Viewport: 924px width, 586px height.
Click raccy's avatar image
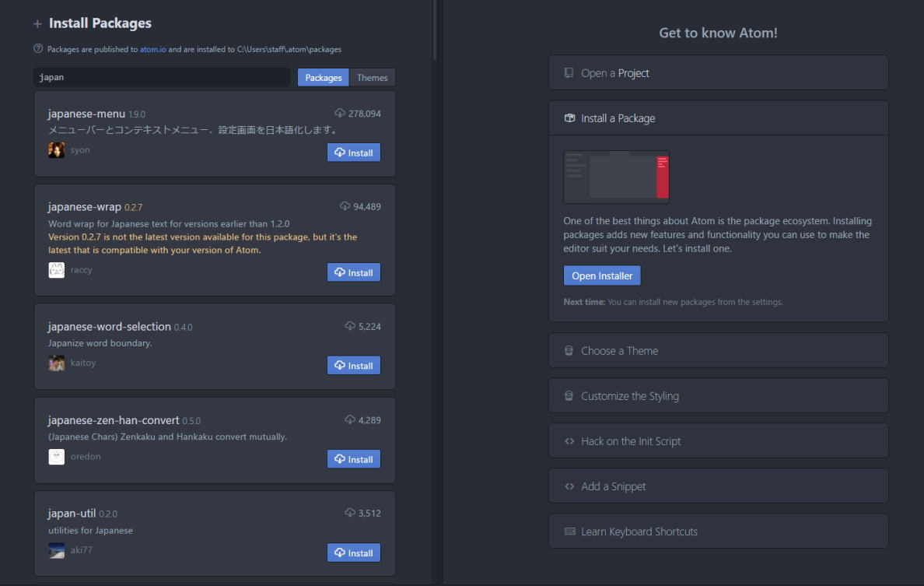click(x=57, y=270)
